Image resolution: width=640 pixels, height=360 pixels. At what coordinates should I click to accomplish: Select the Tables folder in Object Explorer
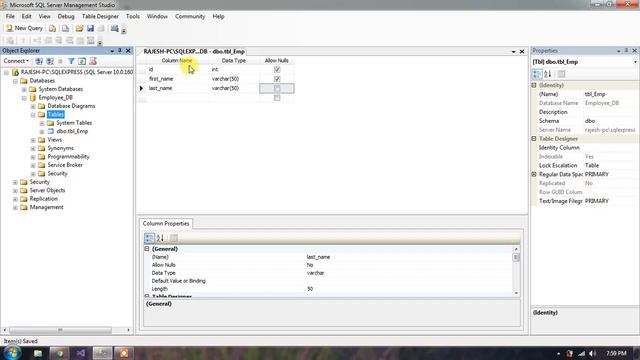[x=56, y=114]
